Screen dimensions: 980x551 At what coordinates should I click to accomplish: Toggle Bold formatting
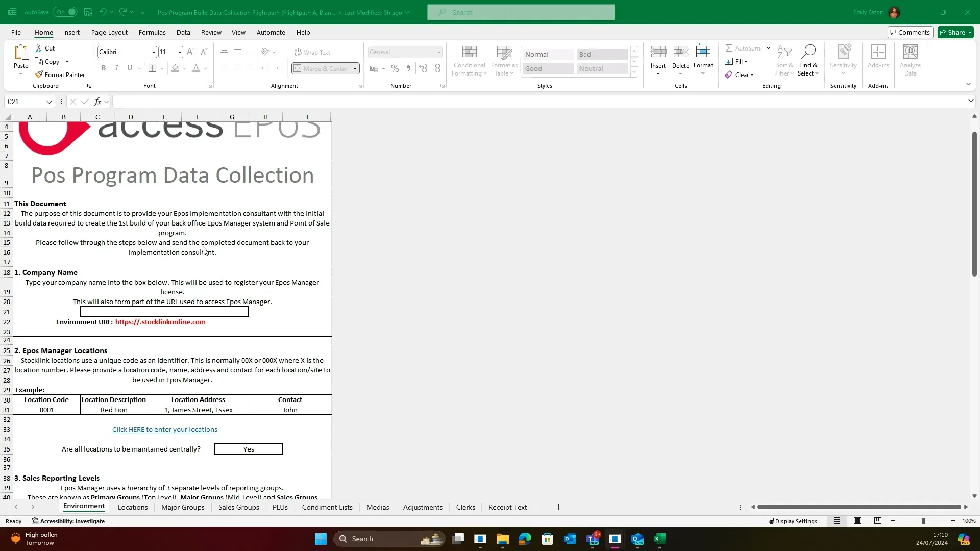coord(104,68)
